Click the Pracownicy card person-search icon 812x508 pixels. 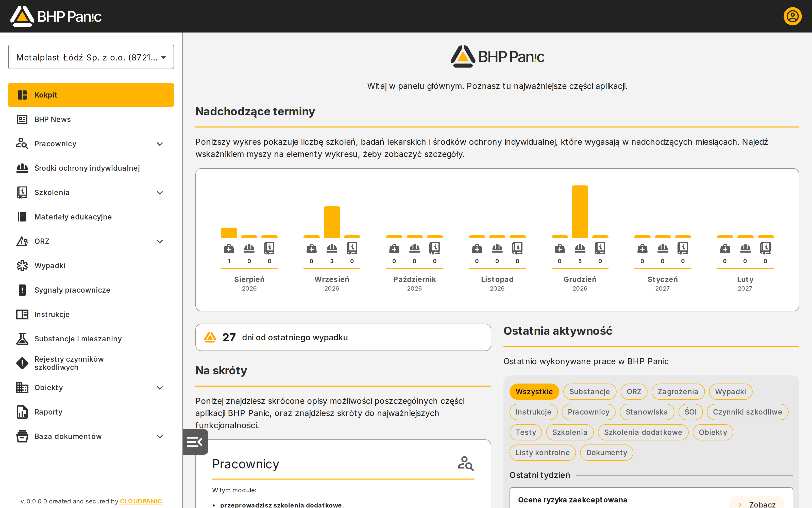coord(466,464)
